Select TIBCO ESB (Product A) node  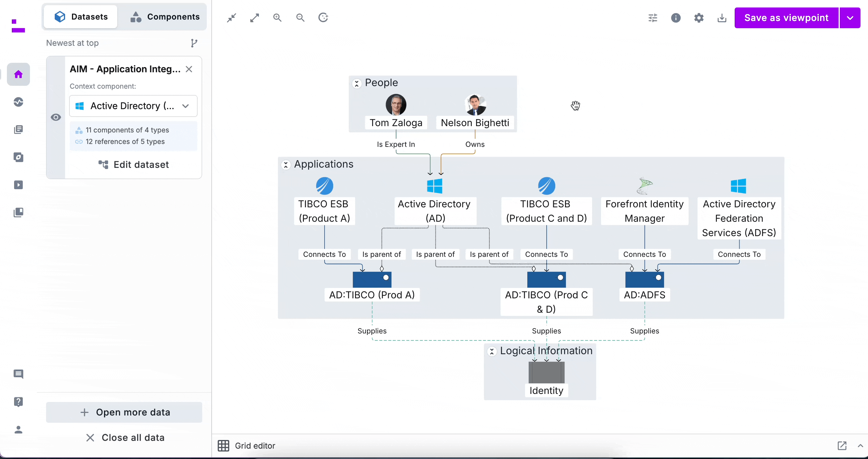pos(325,201)
